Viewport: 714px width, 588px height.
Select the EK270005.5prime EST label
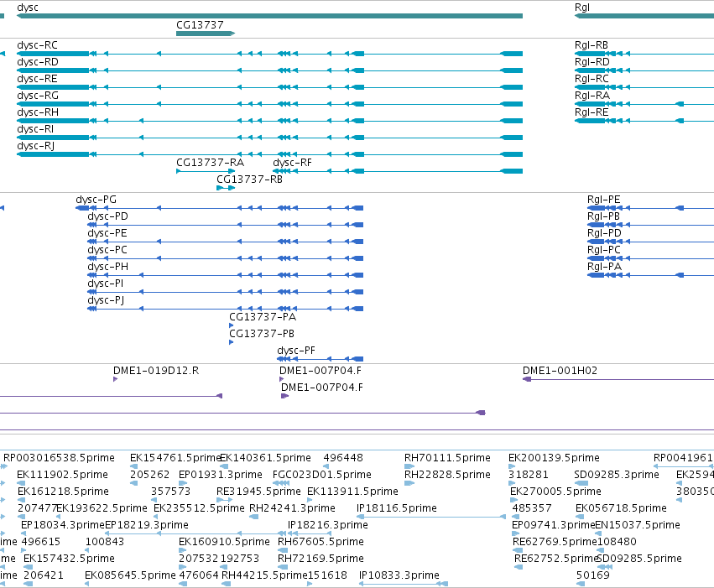555,492
